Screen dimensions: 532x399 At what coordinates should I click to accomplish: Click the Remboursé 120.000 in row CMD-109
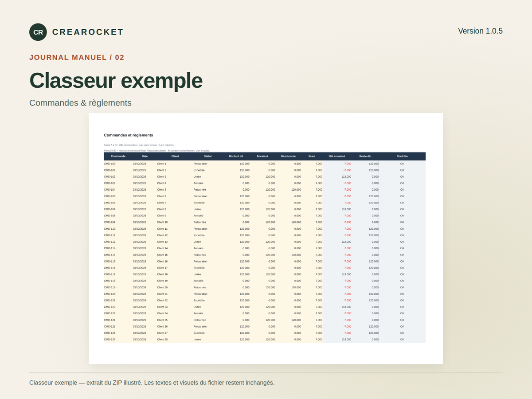pyautogui.click(x=296, y=222)
